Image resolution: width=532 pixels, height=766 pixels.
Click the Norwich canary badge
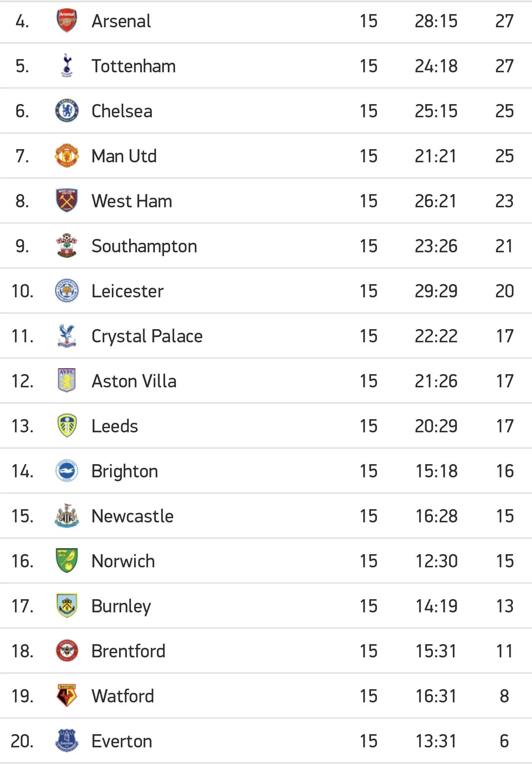click(67, 561)
